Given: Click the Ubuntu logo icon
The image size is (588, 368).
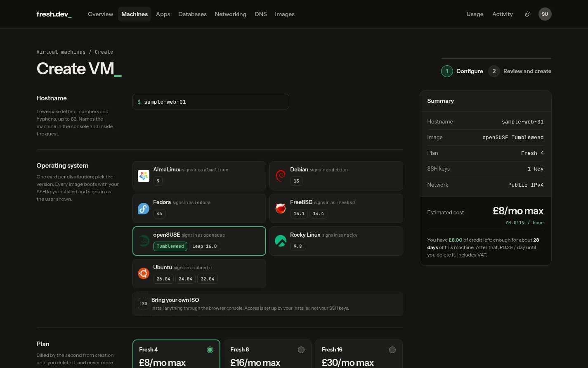Looking at the screenshot, I should pyautogui.click(x=144, y=273).
